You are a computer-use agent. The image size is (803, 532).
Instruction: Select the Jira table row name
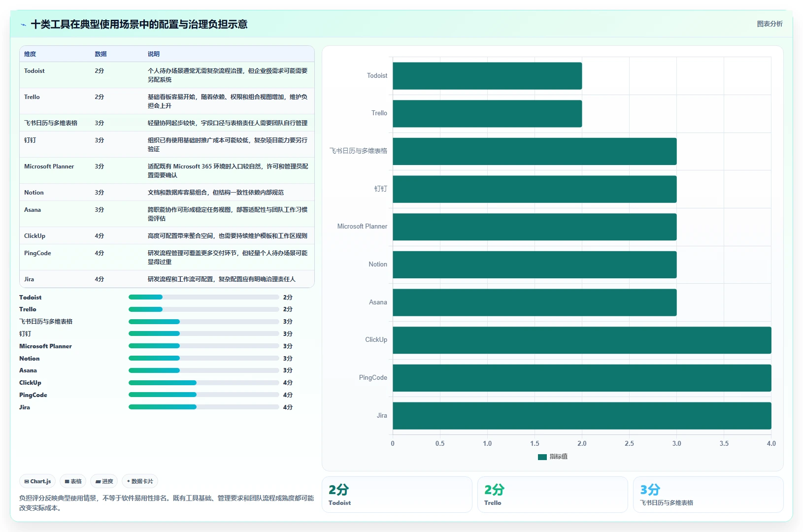[29, 279]
